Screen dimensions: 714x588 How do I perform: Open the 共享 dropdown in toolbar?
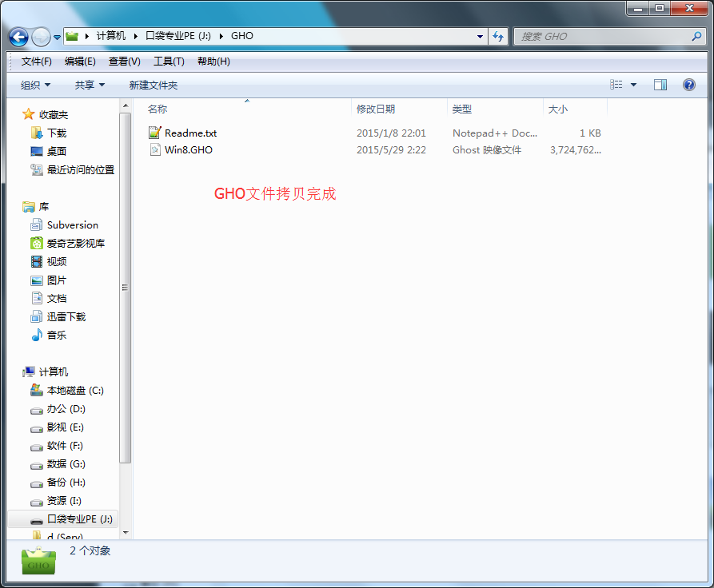pos(90,85)
